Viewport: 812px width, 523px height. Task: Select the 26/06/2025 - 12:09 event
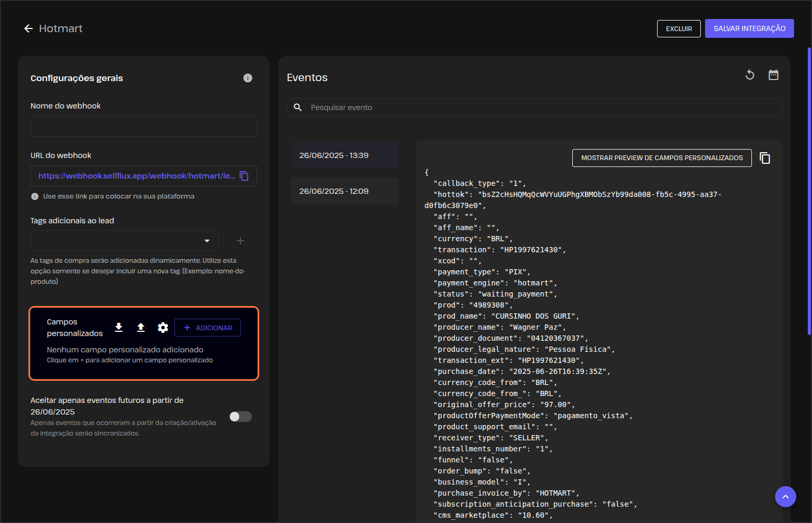tap(345, 191)
